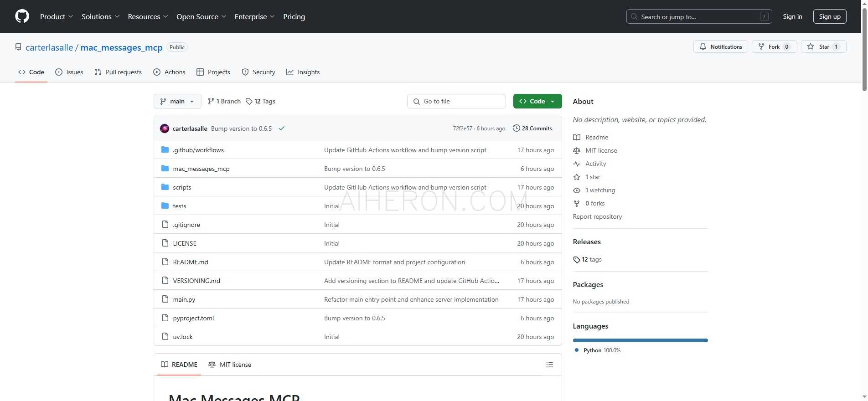
Task: Switch to the Insights tab
Action: tap(303, 72)
